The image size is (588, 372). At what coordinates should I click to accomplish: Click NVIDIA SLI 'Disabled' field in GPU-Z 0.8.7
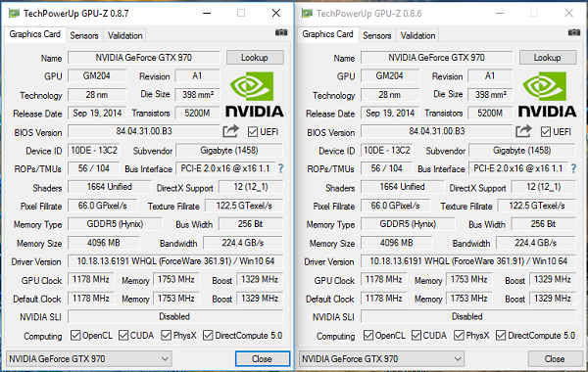(x=175, y=316)
